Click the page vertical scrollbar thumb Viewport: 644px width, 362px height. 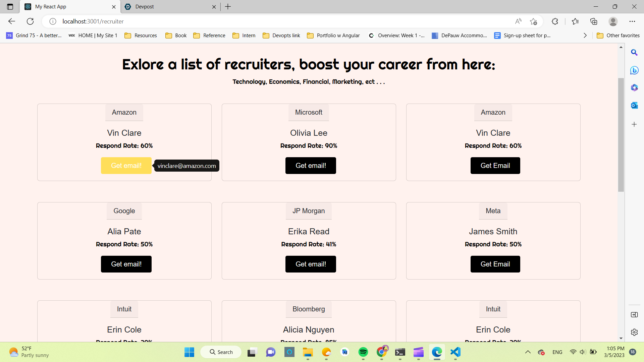pyautogui.click(x=621, y=134)
